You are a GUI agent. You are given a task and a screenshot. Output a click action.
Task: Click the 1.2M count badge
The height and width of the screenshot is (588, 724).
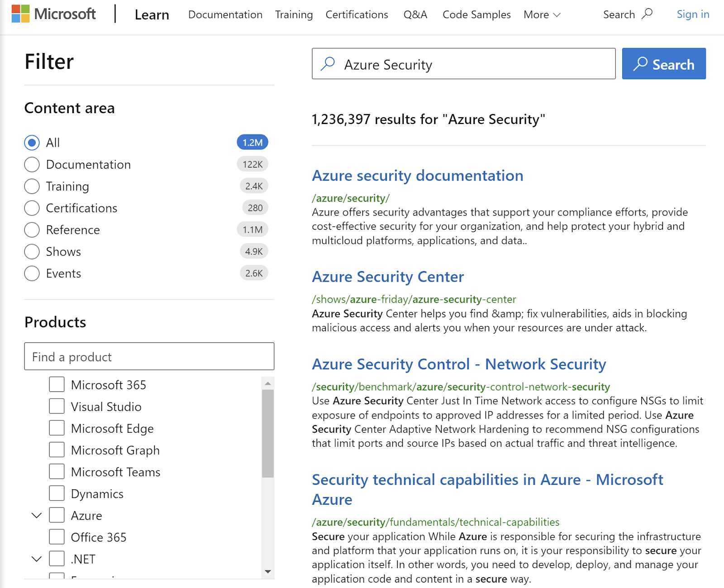(252, 143)
